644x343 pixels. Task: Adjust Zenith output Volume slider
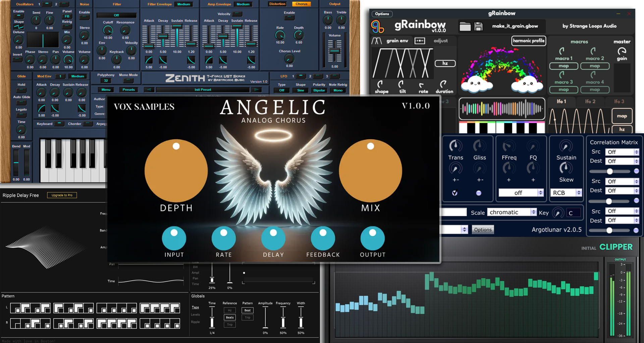pos(334,51)
